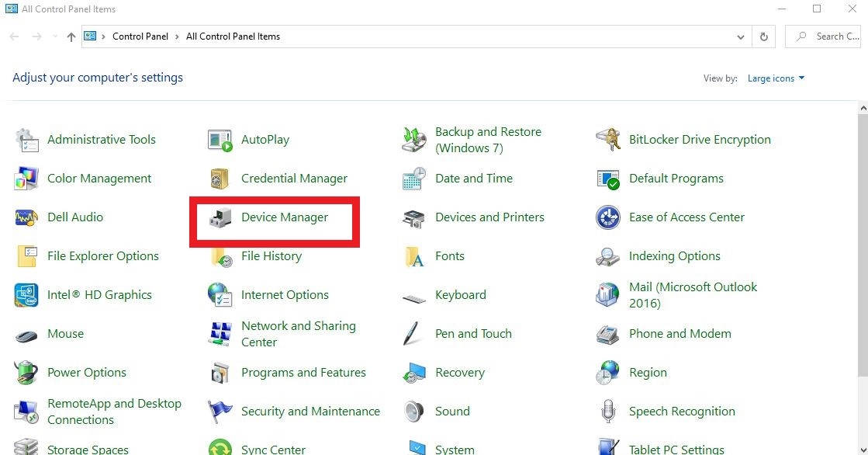
Task: Open the Programs and Features link
Action: tap(303, 373)
